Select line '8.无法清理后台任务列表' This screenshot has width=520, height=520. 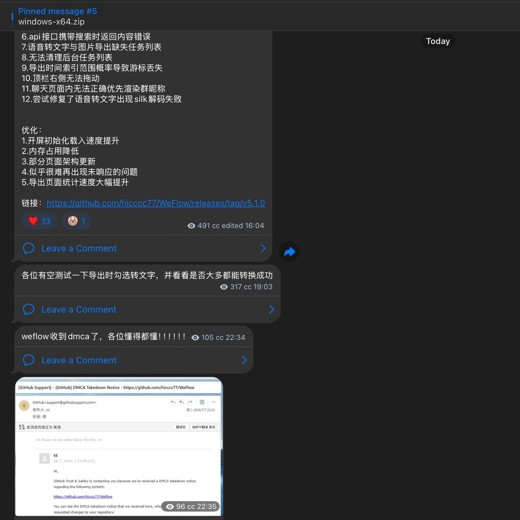(x=67, y=57)
